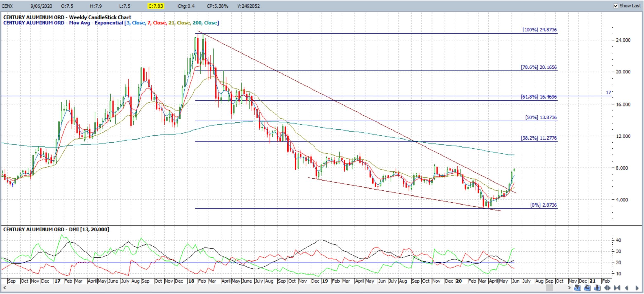Click the [100%] 24.8736 Fibonacci label
644x294 pixels.
pyautogui.click(x=539, y=30)
